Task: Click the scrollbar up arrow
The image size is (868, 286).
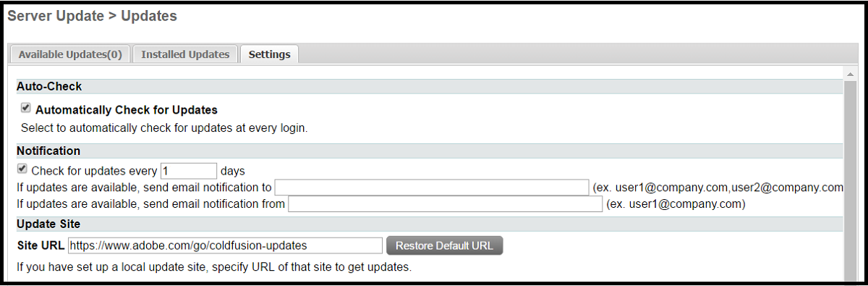Action: [850, 74]
